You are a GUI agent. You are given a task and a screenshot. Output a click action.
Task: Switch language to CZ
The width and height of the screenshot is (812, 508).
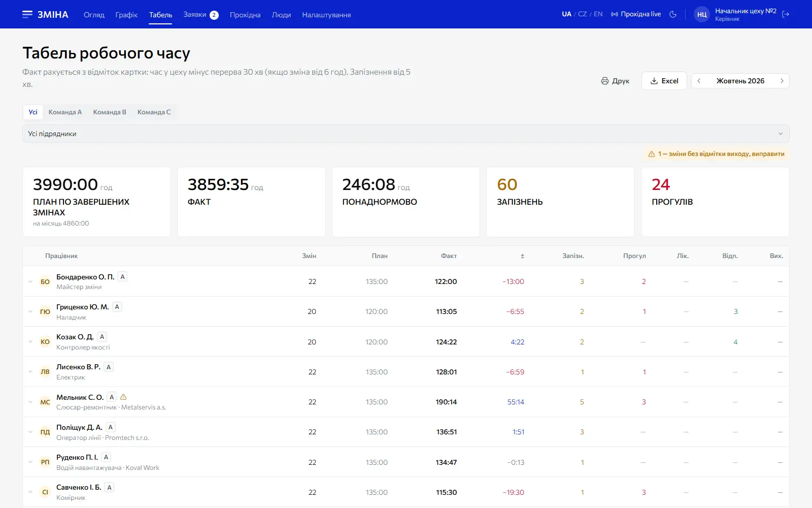click(x=582, y=14)
